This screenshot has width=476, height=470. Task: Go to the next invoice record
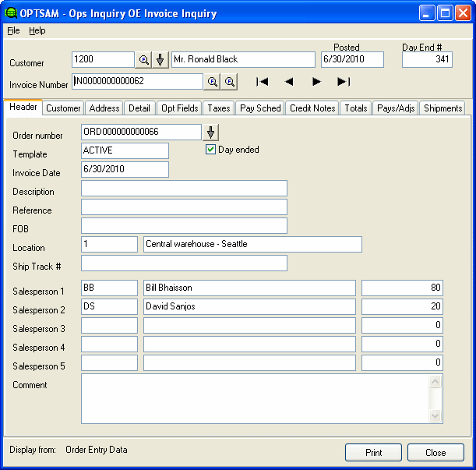[x=316, y=81]
